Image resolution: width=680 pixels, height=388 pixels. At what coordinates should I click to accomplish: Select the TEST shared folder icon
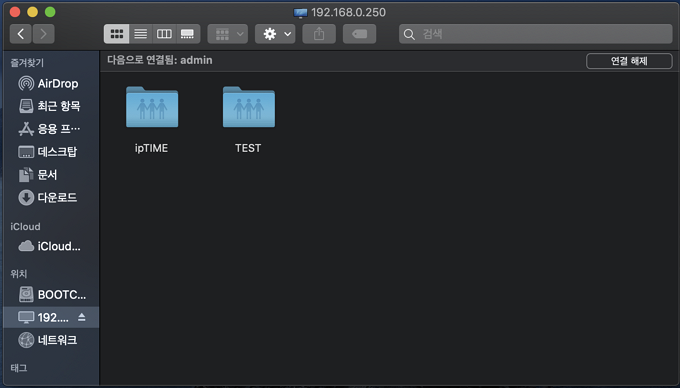(248, 107)
